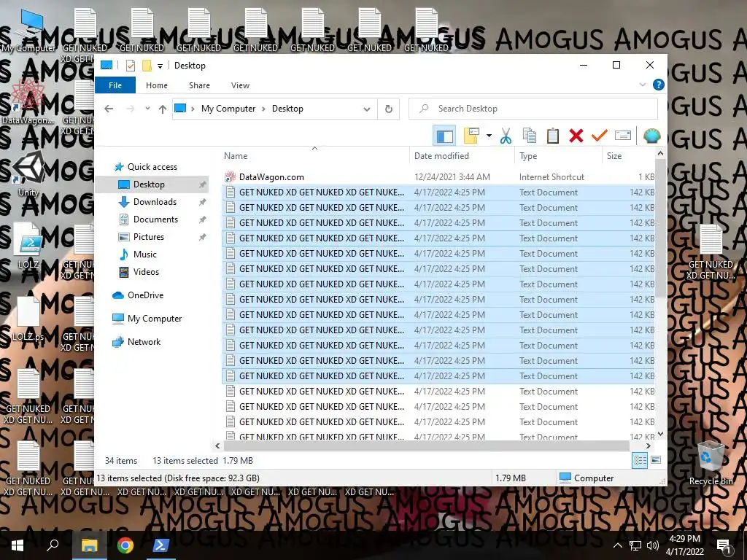Switch to the View ribbon tab
747x560 pixels.
[x=240, y=85]
